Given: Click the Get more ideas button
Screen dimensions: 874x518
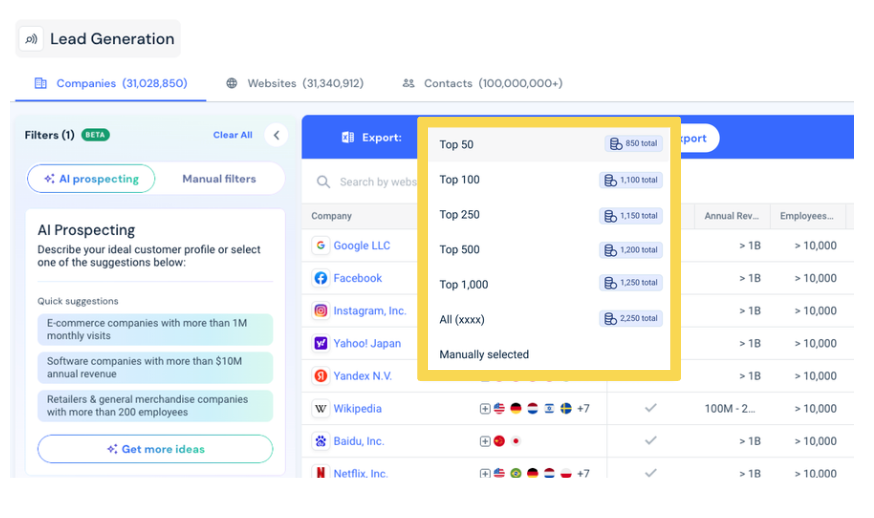Looking at the screenshot, I should point(156,449).
